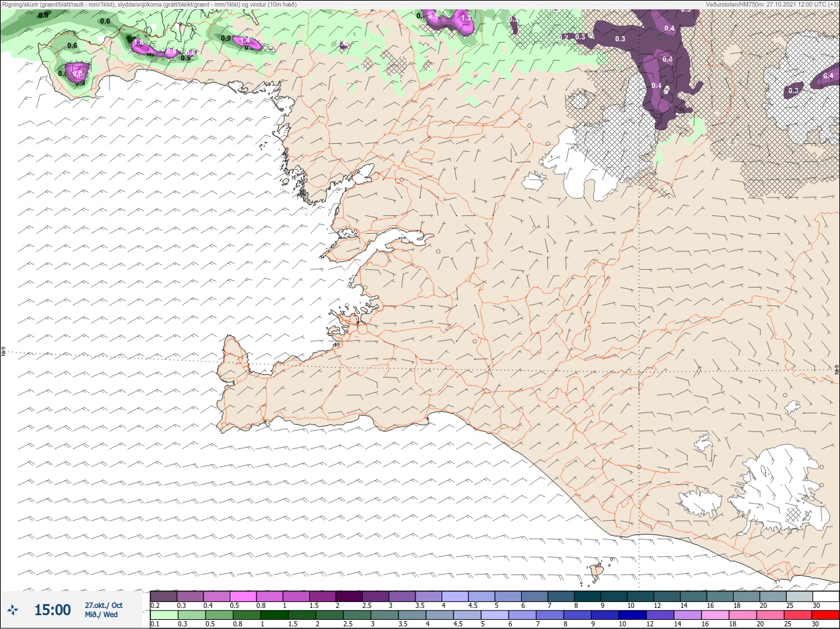Select lower legend swatch between 3.5 and 4

point(412,615)
